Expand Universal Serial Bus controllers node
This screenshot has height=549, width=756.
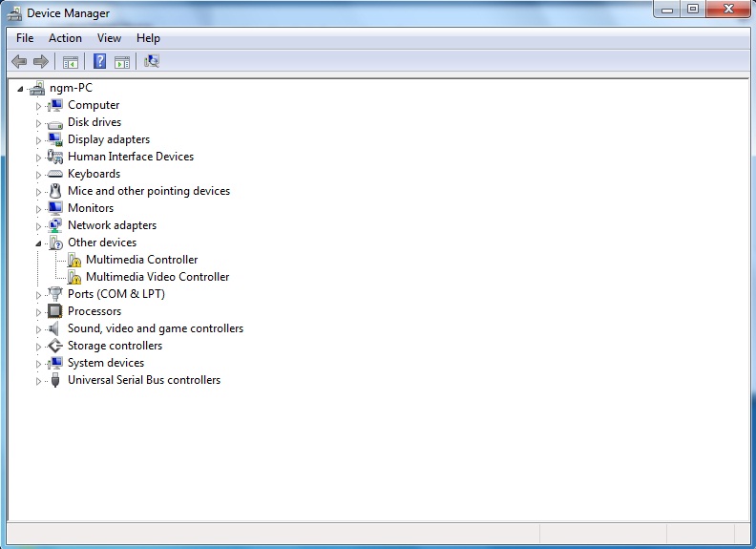(x=38, y=381)
